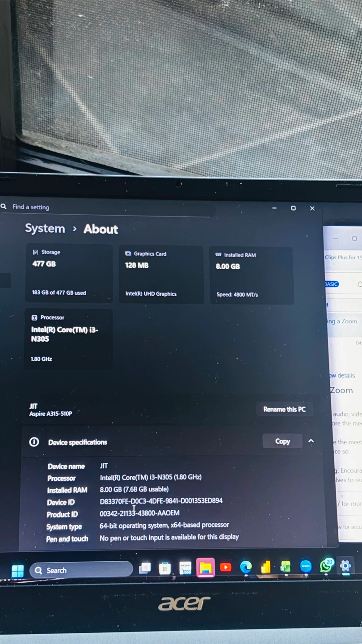Select the 128 MB graphics memory value

pyautogui.click(x=137, y=265)
